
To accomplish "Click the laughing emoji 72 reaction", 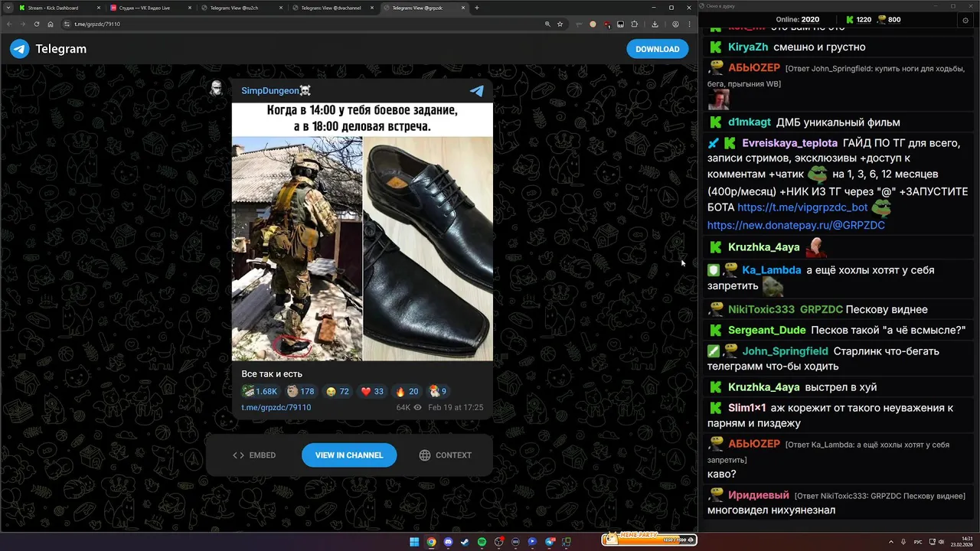I will click(x=337, y=391).
